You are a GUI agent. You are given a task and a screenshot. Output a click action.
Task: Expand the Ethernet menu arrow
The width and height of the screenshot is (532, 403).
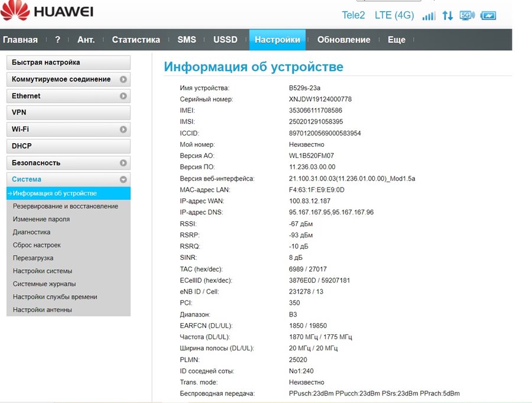pyautogui.click(x=123, y=96)
